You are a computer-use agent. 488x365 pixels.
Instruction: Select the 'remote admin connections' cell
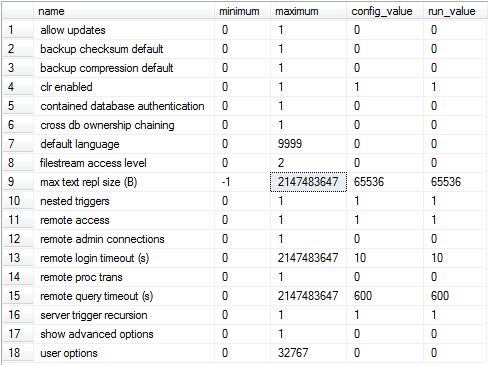[x=124, y=239]
